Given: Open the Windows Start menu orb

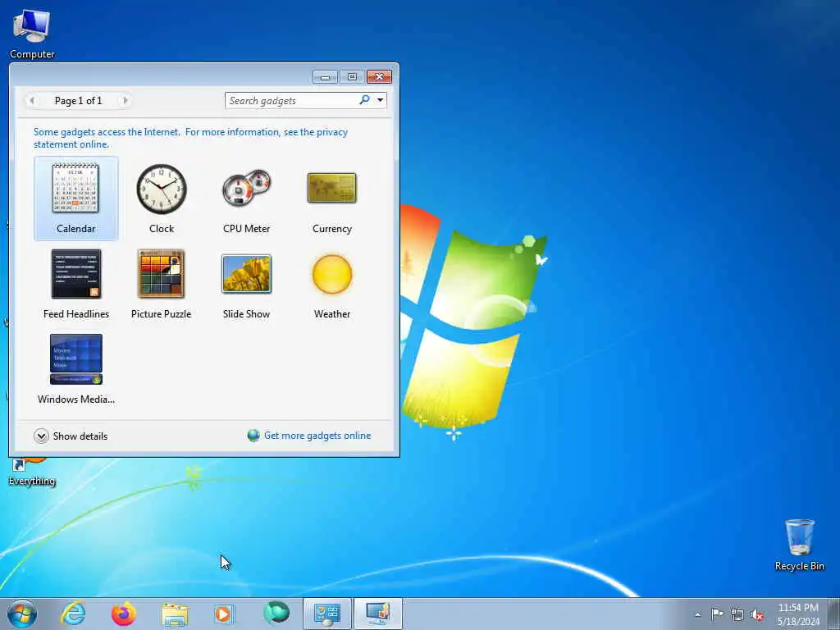Looking at the screenshot, I should 22,614.
